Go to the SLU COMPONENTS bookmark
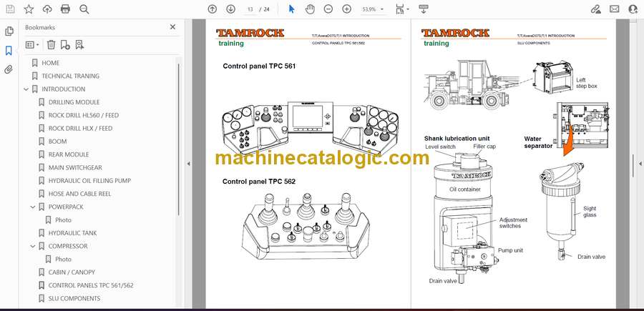Image resolution: width=644 pixels, height=311 pixels. click(74, 298)
